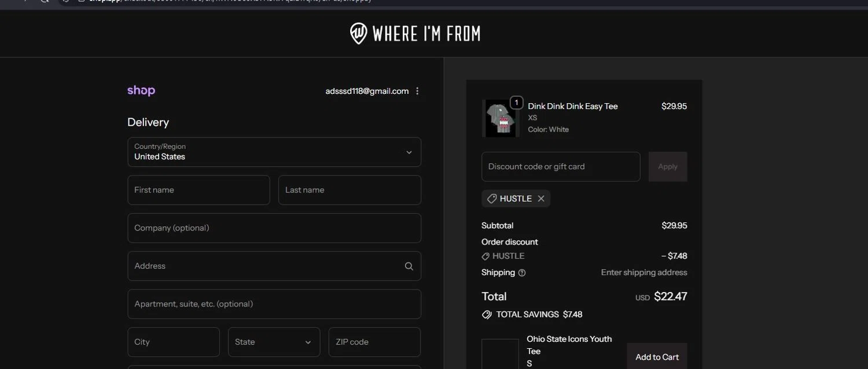Open account options three-dot menu
The width and height of the screenshot is (868, 369).
click(418, 91)
